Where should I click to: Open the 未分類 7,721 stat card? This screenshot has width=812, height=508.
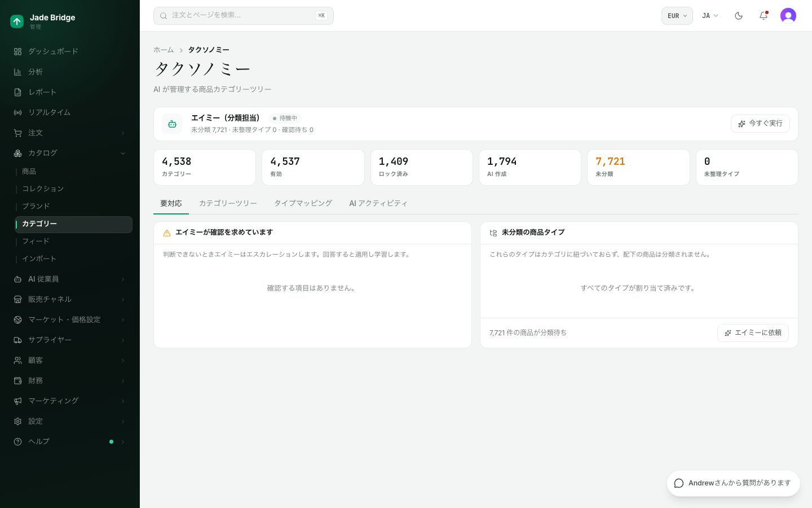coord(638,167)
